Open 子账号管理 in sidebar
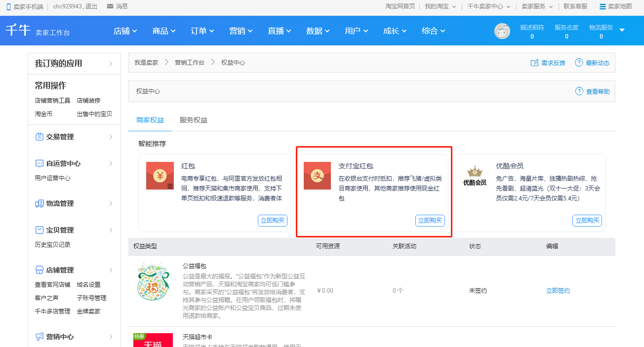Image resolution: width=644 pixels, height=347 pixels. tap(91, 298)
